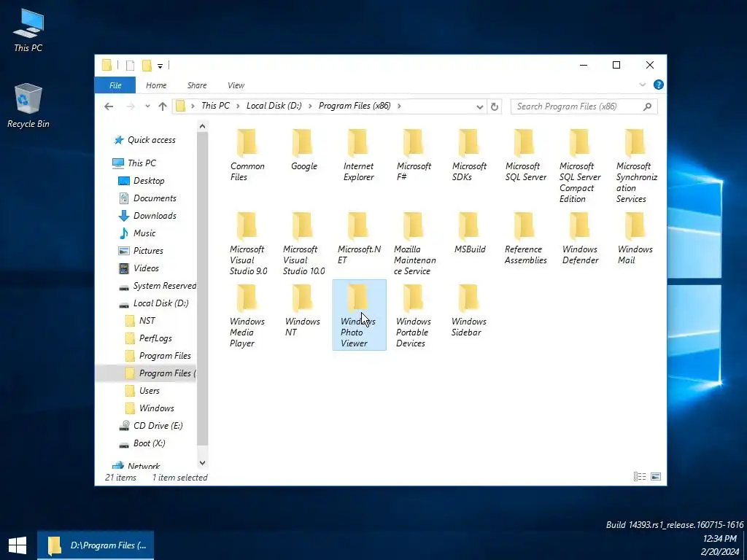Open the address bar history dropdown
This screenshot has height=560, width=747.
click(x=480, y=106)
